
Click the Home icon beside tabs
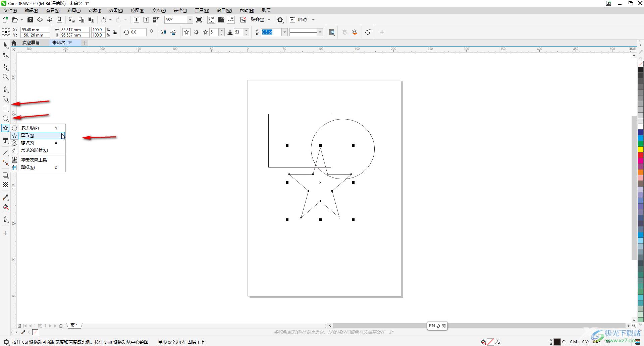[x=14, y=43]
